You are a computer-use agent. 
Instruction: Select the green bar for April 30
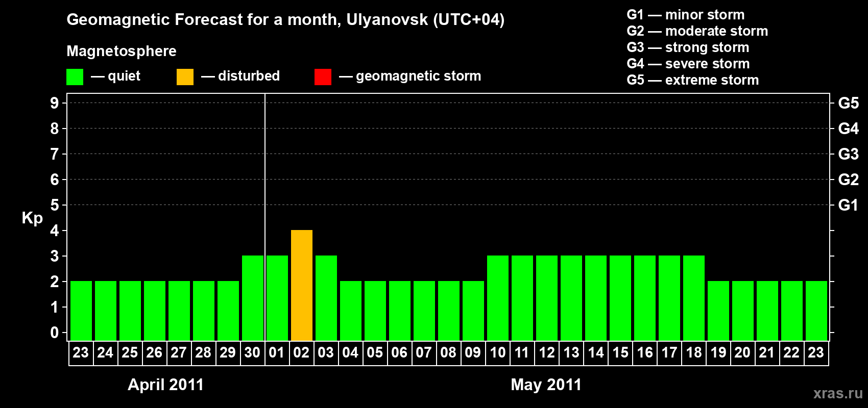pos(253,298)
